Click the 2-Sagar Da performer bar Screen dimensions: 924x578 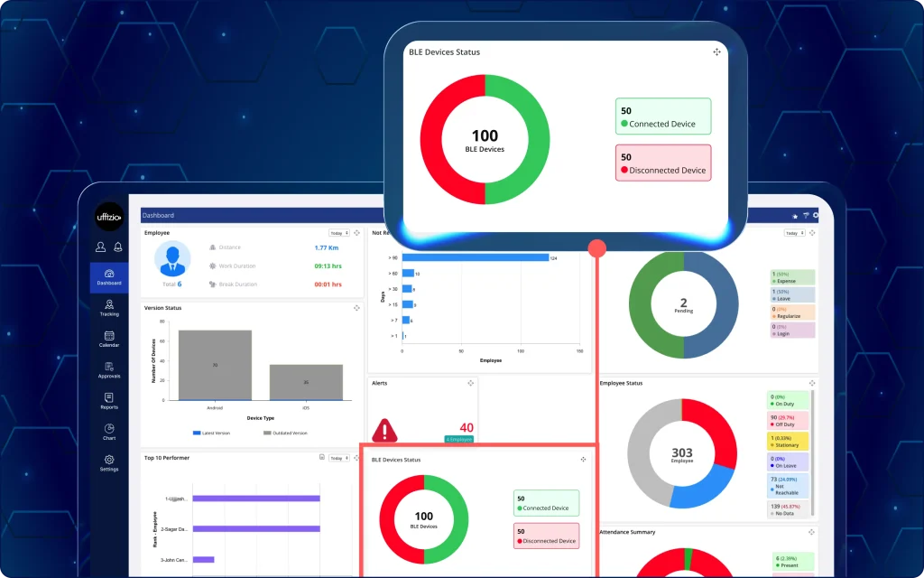pyautogui.click(x=256, y=529)
